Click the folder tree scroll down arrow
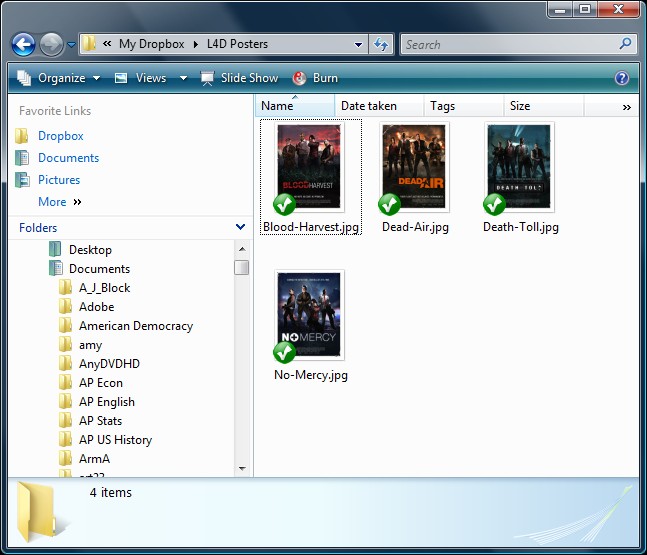 242,468
